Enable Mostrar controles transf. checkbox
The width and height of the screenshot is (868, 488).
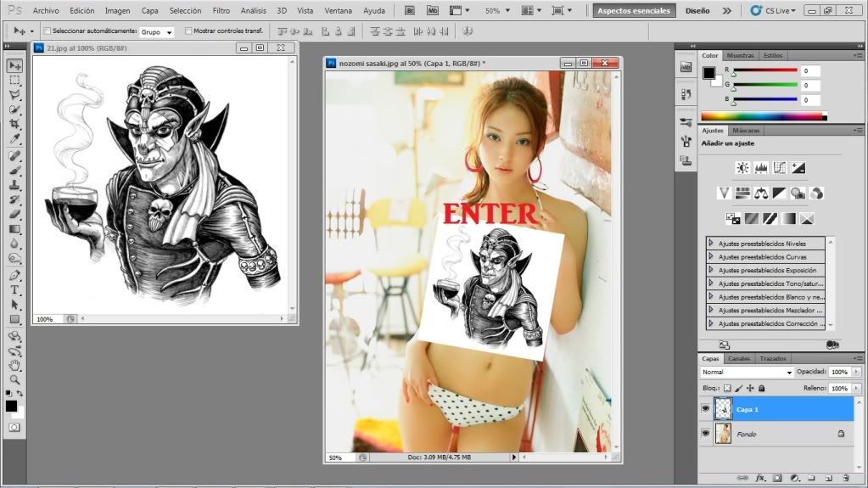coord(188,31)
